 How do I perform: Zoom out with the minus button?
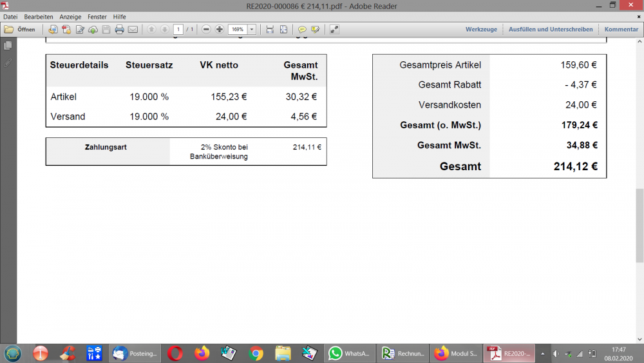pyautogui.click(x=206, y=29)
